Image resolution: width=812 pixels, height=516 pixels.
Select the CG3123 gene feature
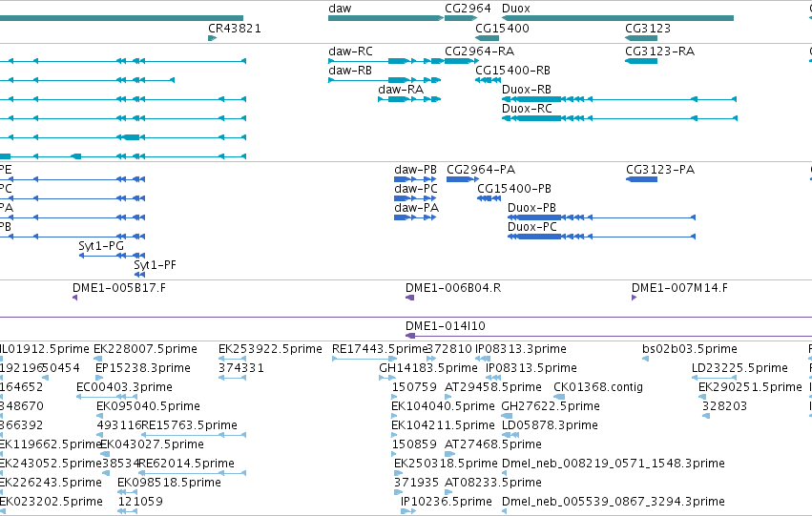[x=641, y=38]
